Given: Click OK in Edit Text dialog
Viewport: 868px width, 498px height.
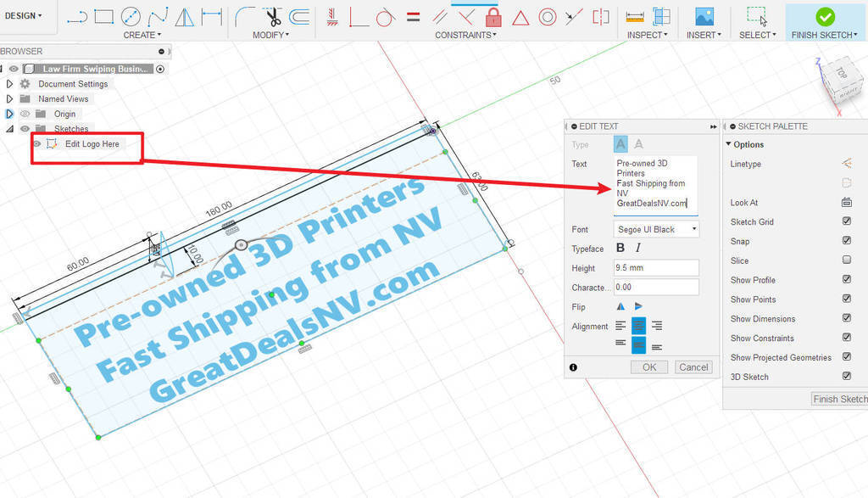Looking at the screenshot, I should tap(648, 367).
